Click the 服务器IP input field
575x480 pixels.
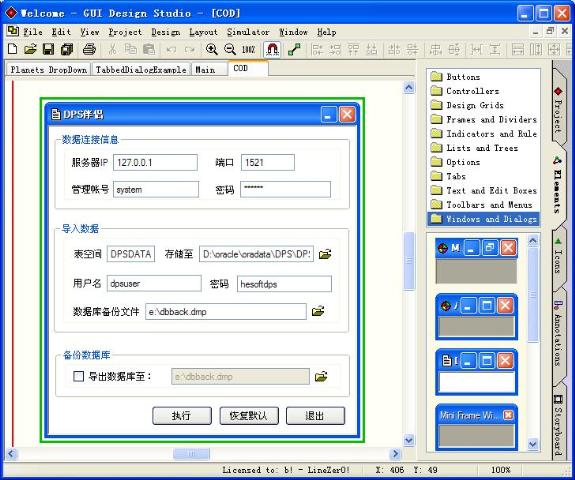tap(155, 162)
